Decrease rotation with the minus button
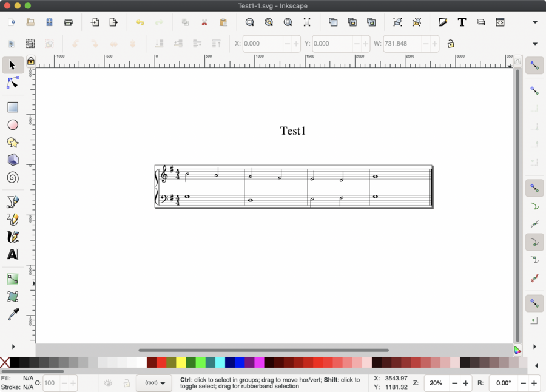Image resolution: width=546 pixels, height=392 pixels. tap(523, 383)
